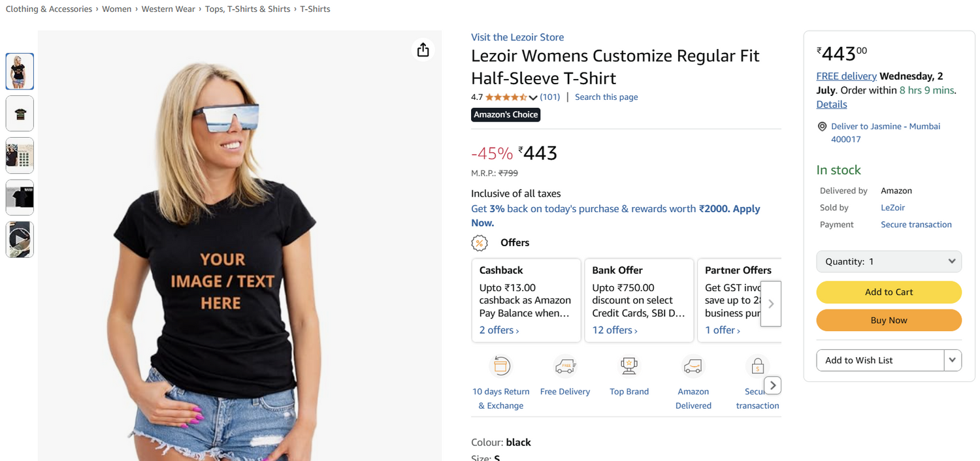Show more service features with right arrow

pos(773,385)
